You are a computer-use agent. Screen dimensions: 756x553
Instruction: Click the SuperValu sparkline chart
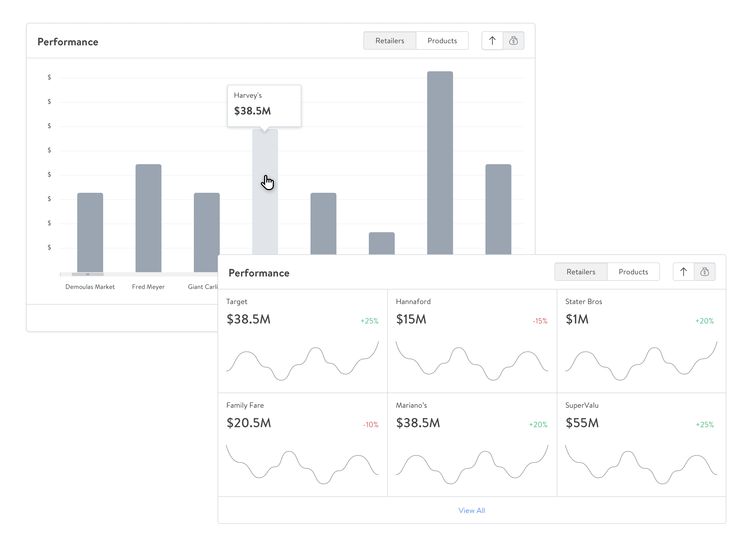[641, 464]
